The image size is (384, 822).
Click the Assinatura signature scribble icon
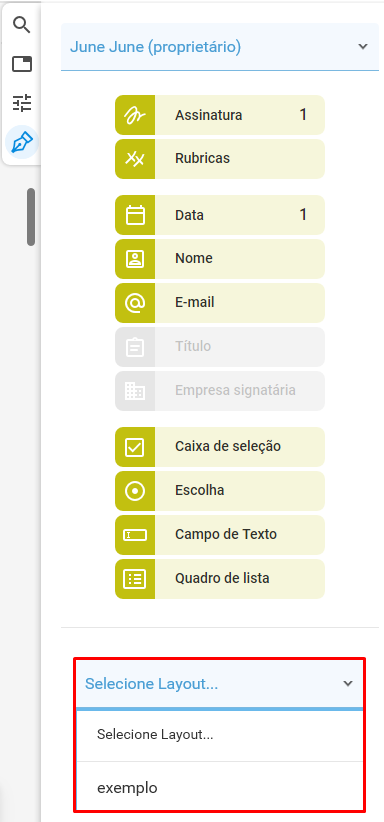pyautogui.click(x=135, y=115)
